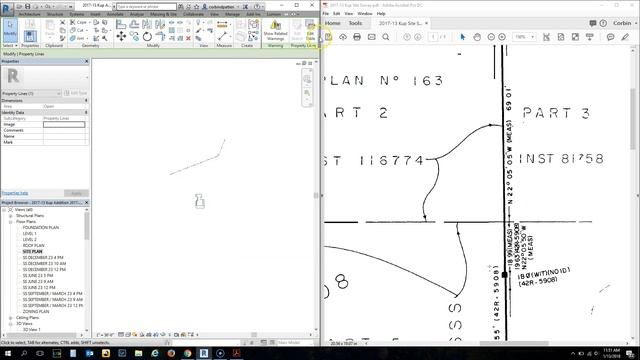The height and width of the screenshot is (360, 640).
Task: Open the Corbin account dropdown
Action: coord(624,23)
